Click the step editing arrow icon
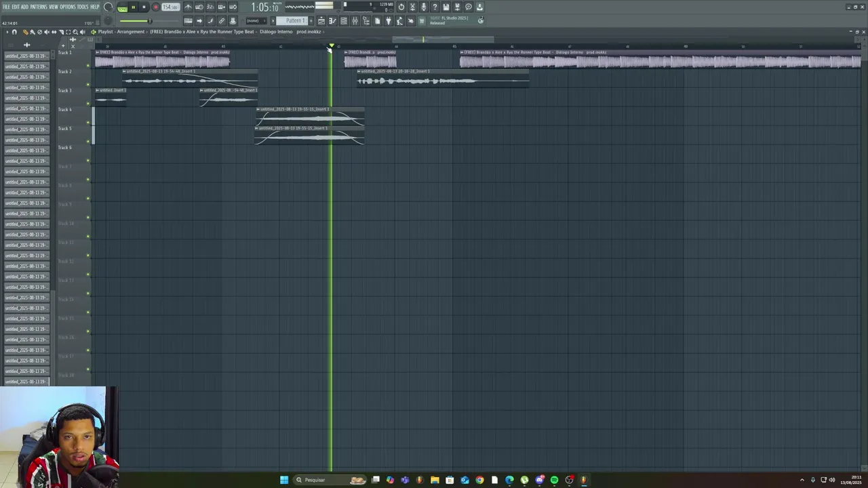The width and height of the screenshot is (868, 488). click(199, 21)
